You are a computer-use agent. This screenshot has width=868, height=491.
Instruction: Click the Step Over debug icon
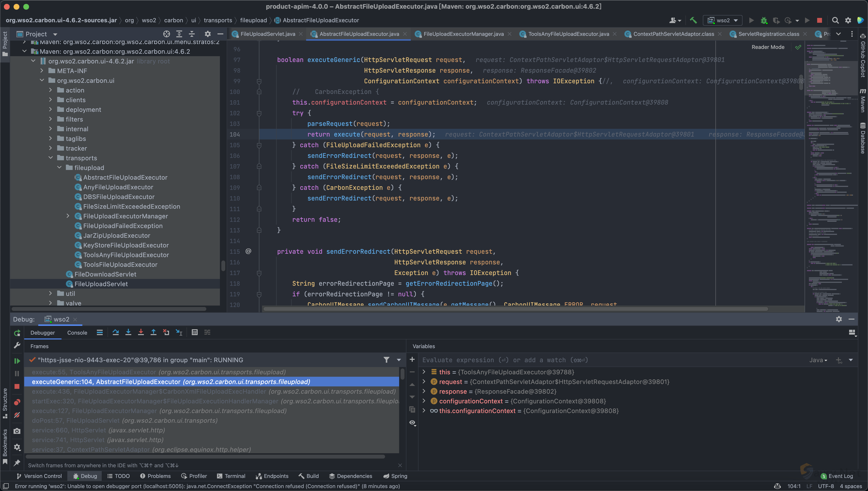116,332
